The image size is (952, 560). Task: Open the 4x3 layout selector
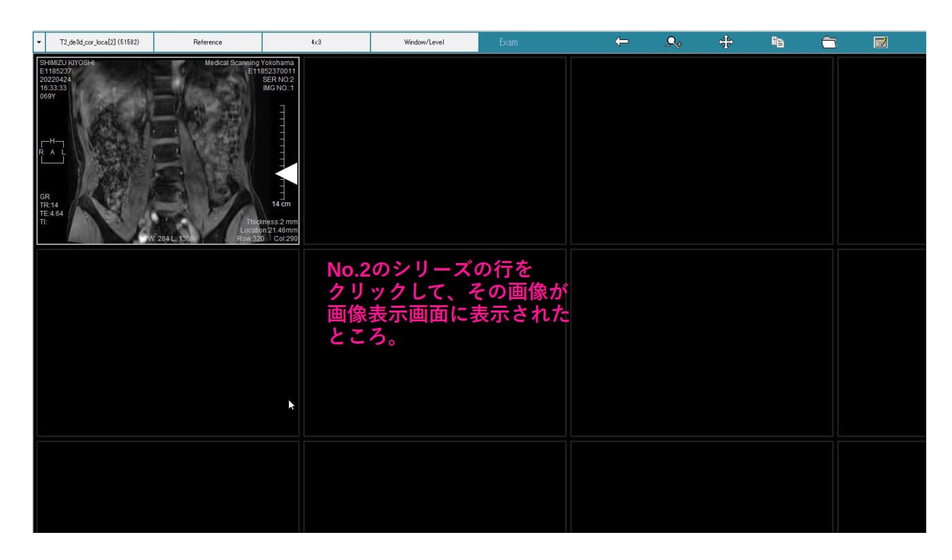(x=316, y=42)
